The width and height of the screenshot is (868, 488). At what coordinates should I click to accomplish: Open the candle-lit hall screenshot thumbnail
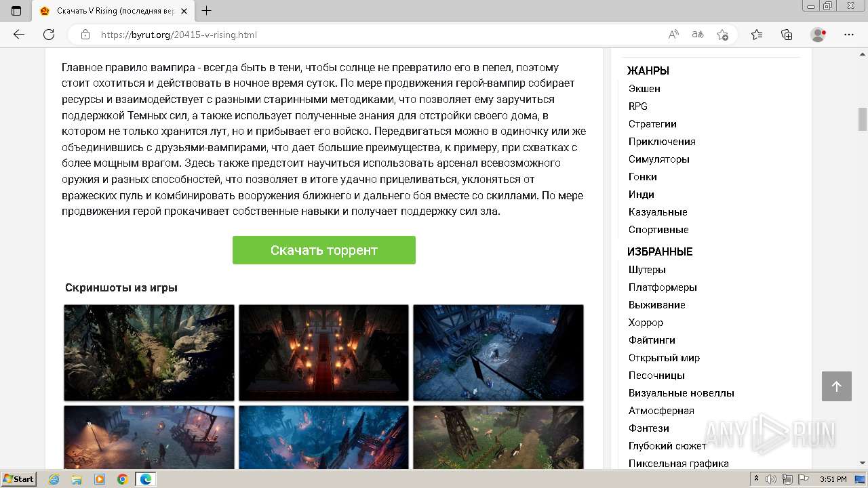323,352
